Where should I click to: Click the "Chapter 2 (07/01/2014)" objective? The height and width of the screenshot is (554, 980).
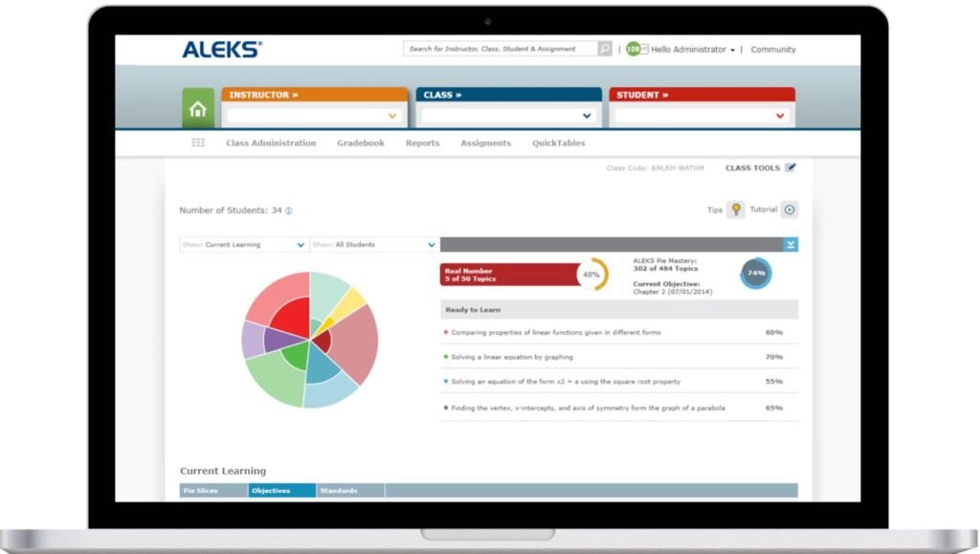673,292
